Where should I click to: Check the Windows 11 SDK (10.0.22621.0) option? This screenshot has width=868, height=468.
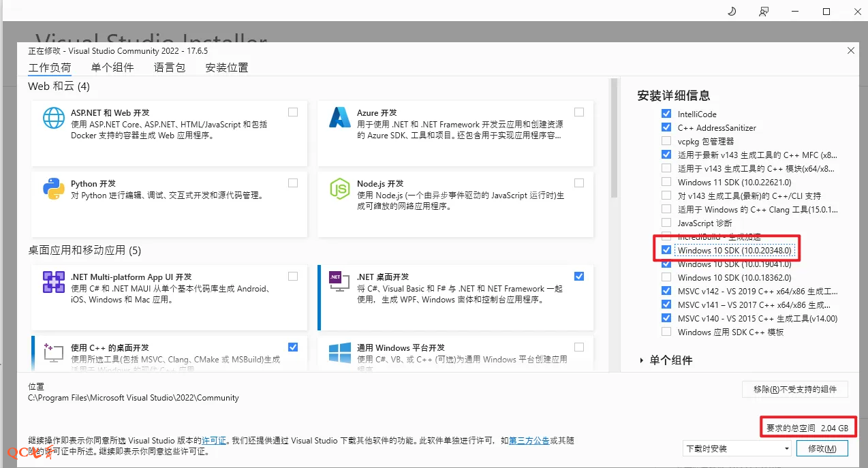click(x=666, y=182)
